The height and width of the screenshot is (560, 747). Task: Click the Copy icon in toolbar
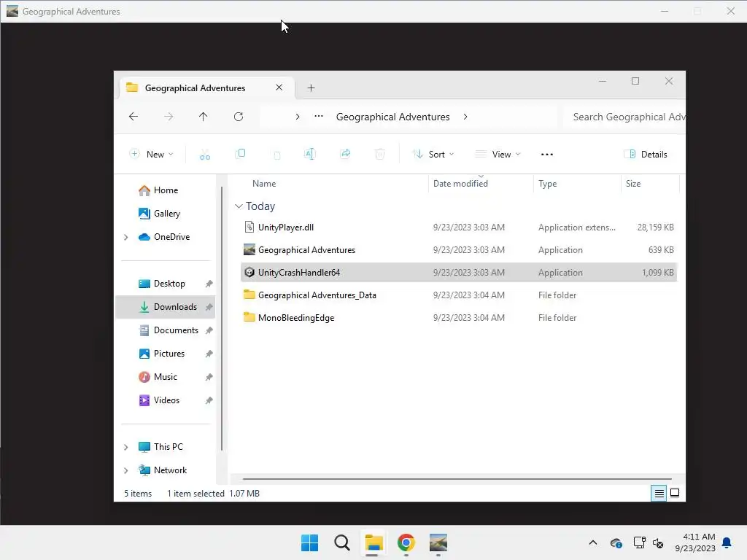point(241,154)
